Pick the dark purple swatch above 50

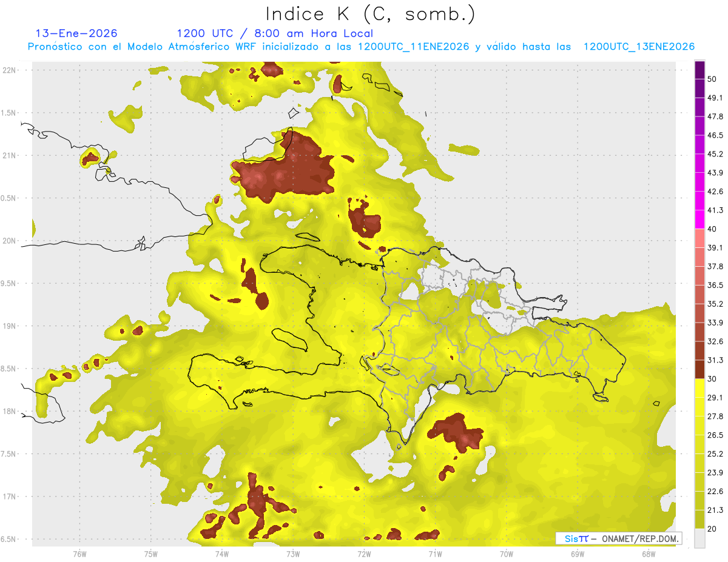[x=699, y=70]
